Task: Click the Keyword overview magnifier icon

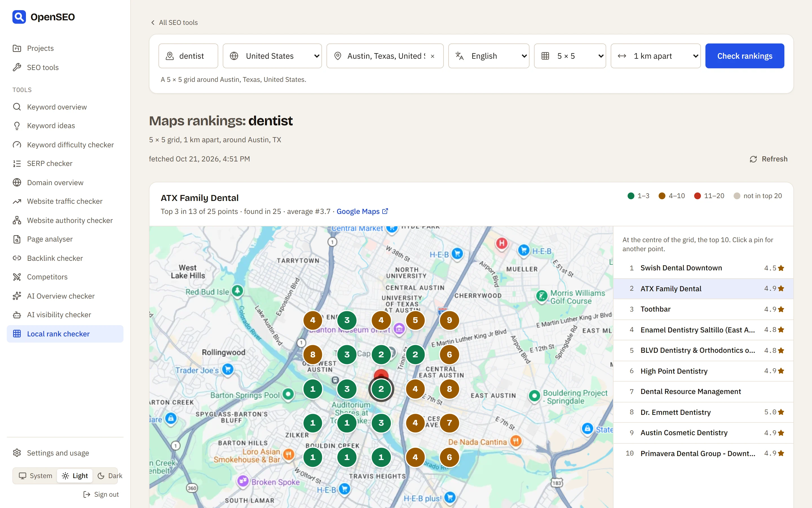Action: pyautogui.click(x=17, y=107)
